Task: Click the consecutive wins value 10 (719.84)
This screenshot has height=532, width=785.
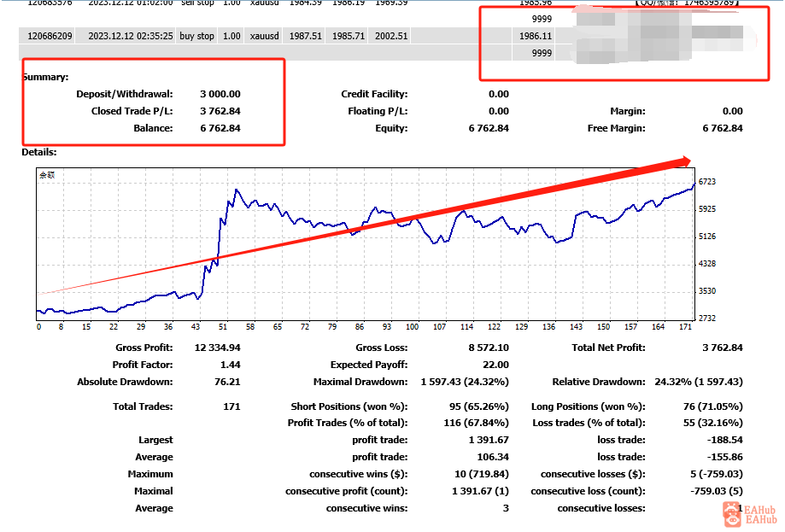Action: click(x=482, y=474)
